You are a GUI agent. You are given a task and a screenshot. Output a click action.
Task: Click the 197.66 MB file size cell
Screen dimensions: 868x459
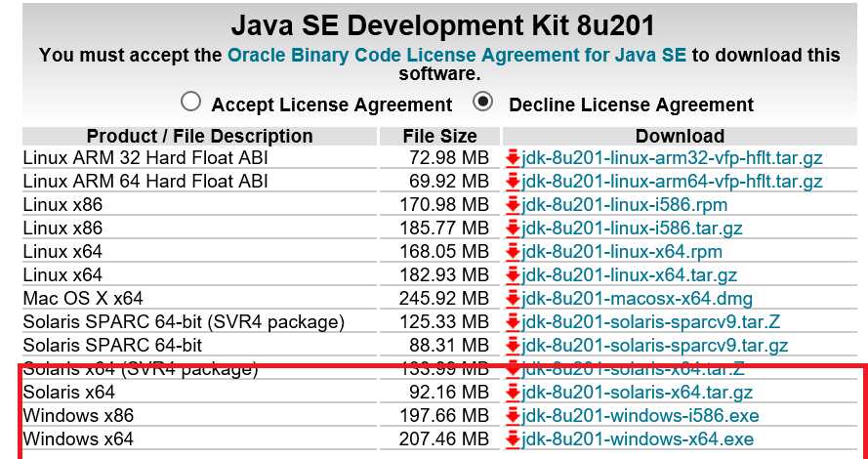(x=444, y=416)
